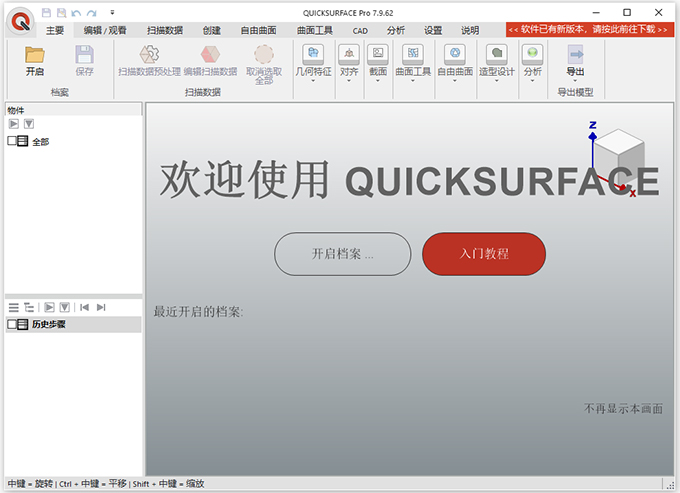The width and height of the screenshot is (680, 493).
Task: Open the CAD ribbon tab
Action: click(x=360, y=31)
